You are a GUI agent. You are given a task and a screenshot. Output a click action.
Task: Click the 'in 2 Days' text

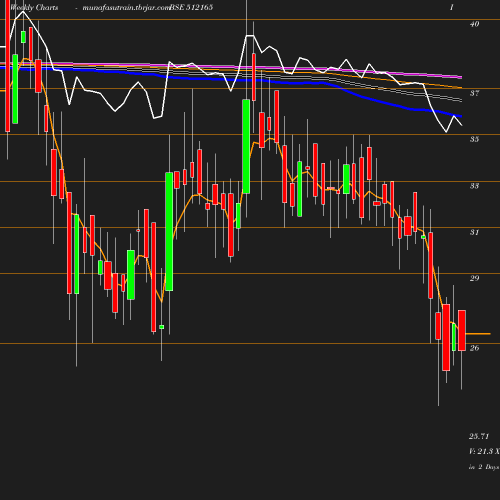pyautogui.click(x=484, y=467)
